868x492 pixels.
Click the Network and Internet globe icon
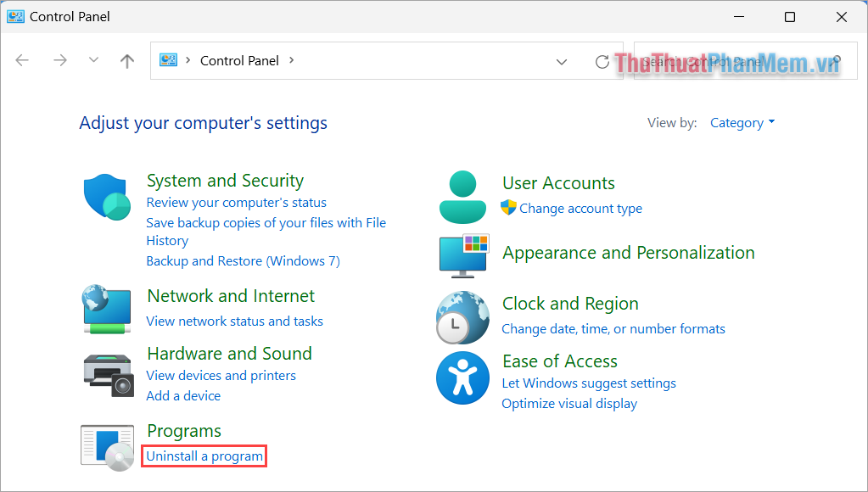click(x=106, y=309)
